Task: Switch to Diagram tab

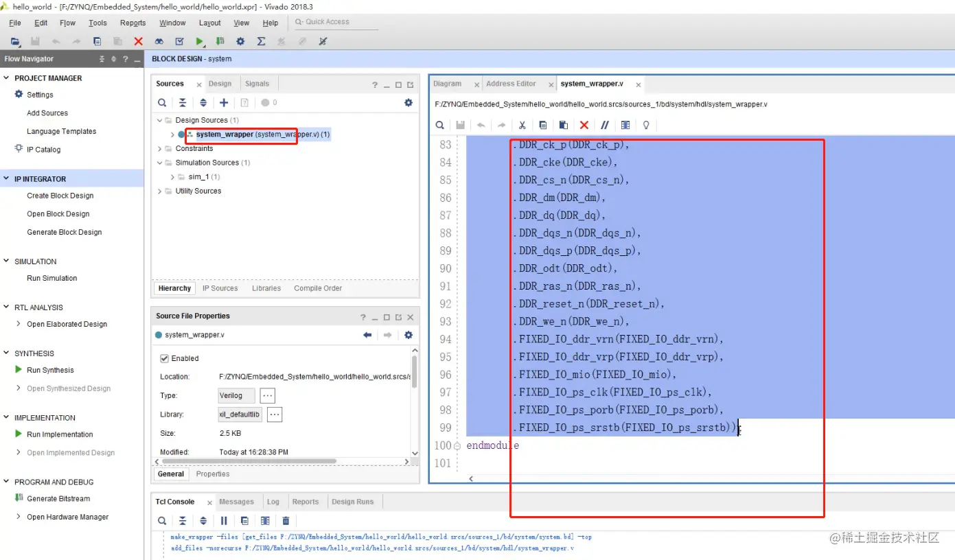Action: pos(448,84)
